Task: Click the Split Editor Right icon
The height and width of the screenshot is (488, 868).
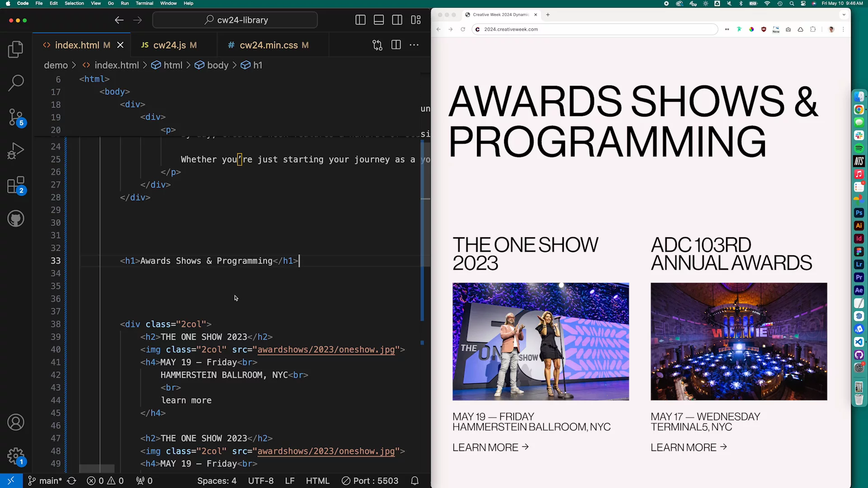Action: coord(396,45)
